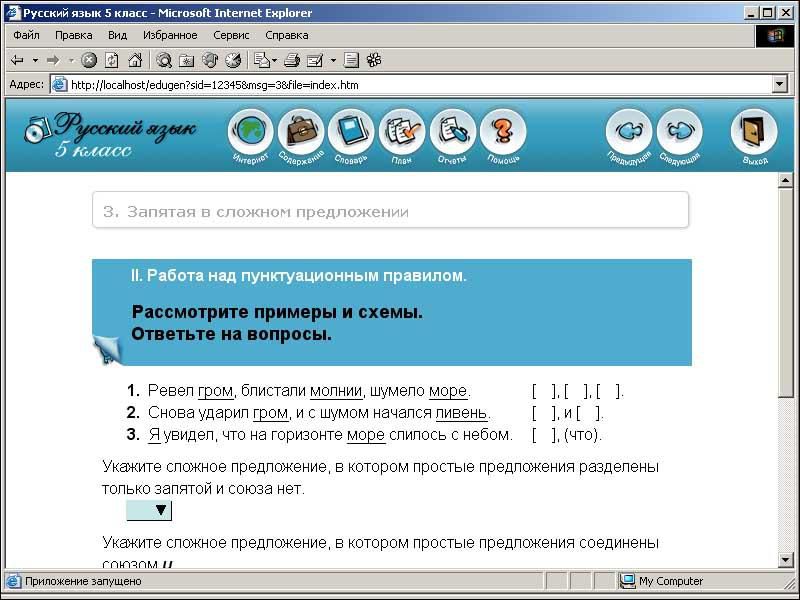Open the Избранное menu
Screen dimensions: 800x600
pos(170,35)
